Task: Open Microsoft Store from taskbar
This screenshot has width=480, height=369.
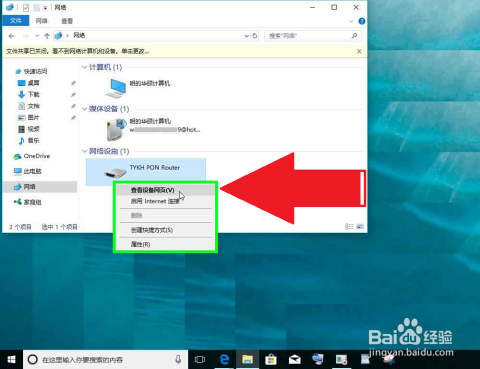Action: [x=271, y=359]
